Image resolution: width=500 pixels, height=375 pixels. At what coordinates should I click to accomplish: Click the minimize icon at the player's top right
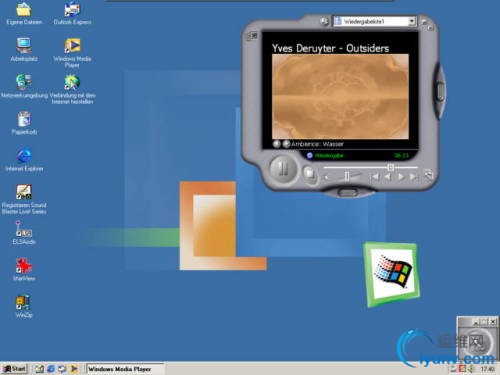coord(424,22)
